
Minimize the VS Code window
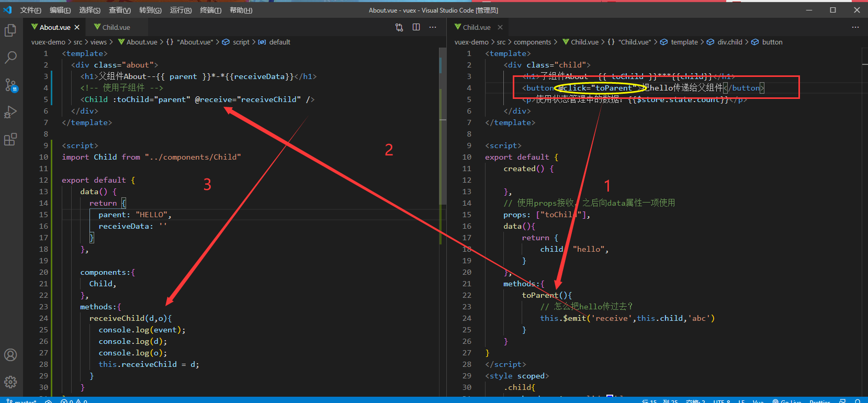pyautogui.click(x=809, y=10)
